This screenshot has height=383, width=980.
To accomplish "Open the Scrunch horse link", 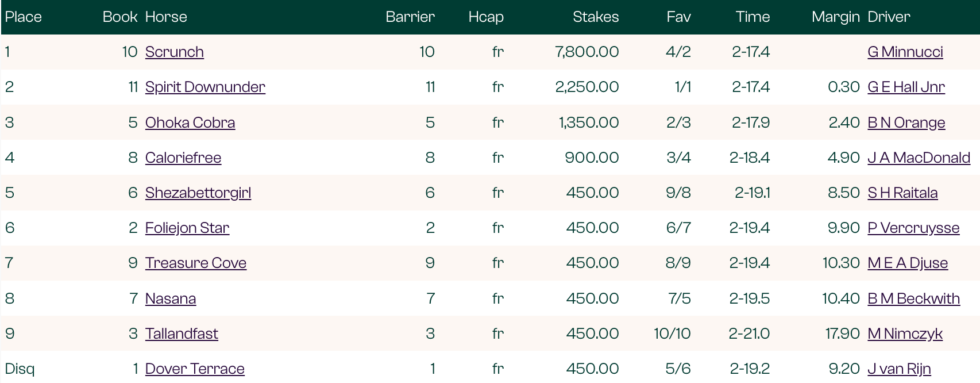I will coord(174,52).
